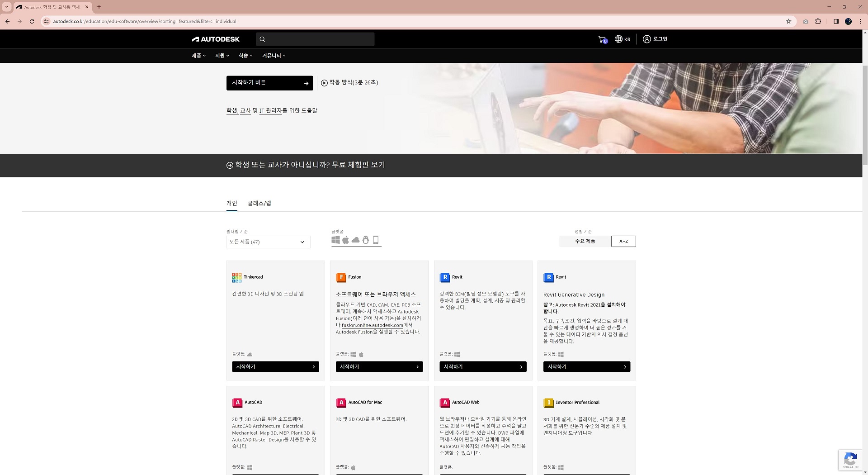Click the Revit icon on BIM card

(x=445, y=278)
